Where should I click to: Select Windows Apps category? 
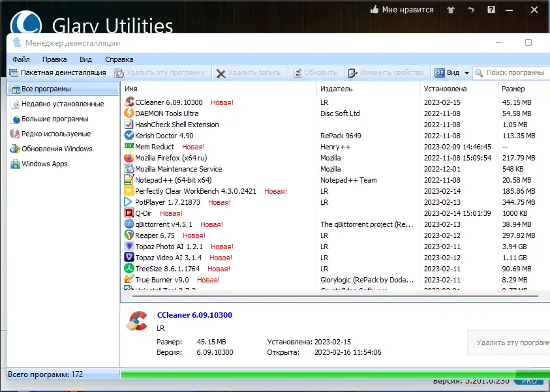tap(63, 164)
